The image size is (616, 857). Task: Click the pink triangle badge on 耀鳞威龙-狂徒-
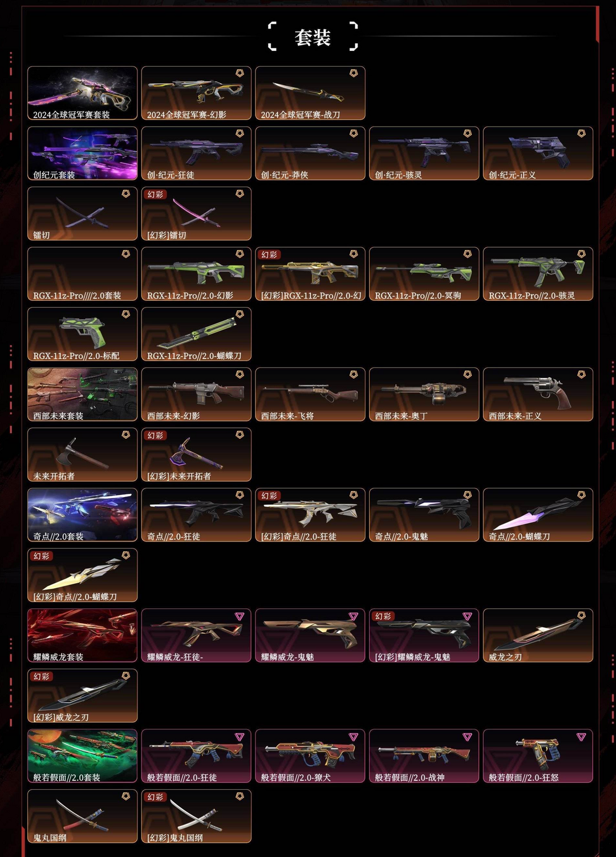[240, 616]
